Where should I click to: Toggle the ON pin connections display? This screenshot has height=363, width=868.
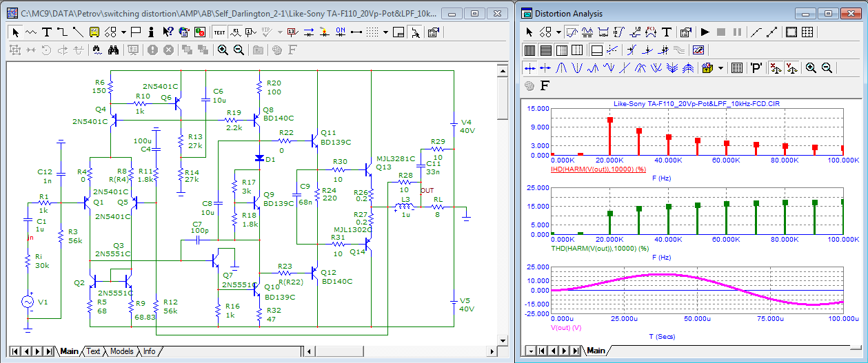(341, 32)
